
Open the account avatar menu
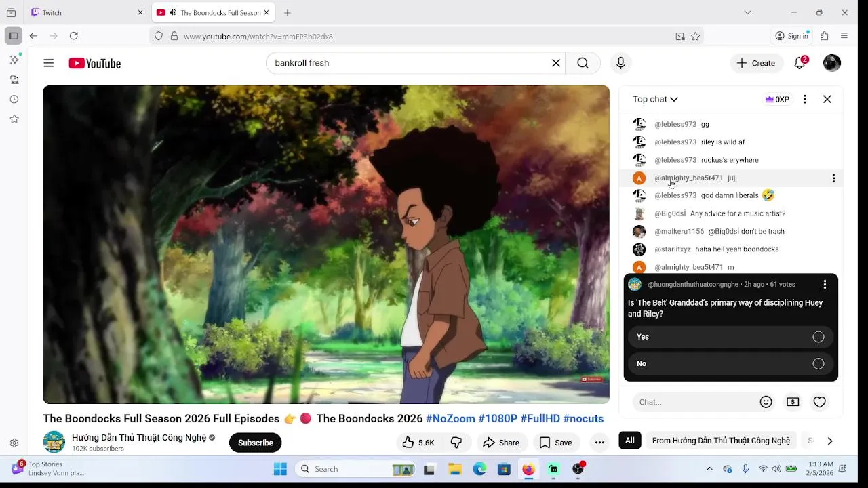(x=832, y=63)
